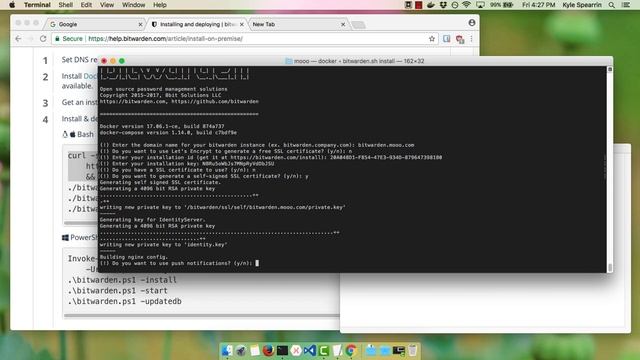
Task: Click the https://bitwarden.com line in terminal
Action: [179, 101]
